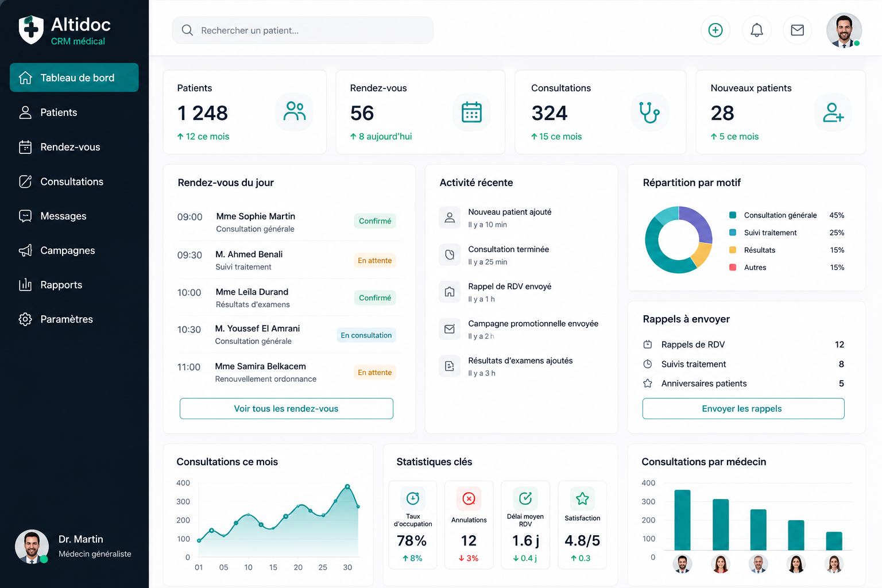Image resolution: width=882 pixels, height=588 pixels.
Task: Click Envoyer les rappels button
Action: [743, 409]
